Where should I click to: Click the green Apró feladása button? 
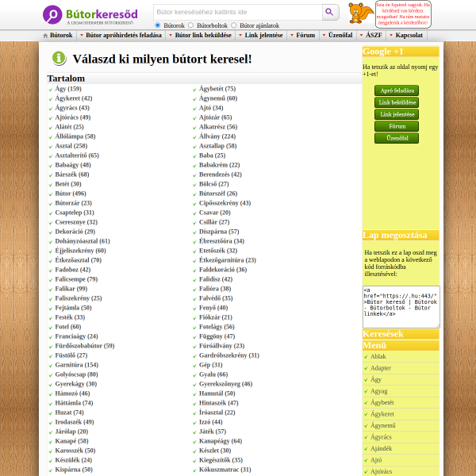coord(397,90)
